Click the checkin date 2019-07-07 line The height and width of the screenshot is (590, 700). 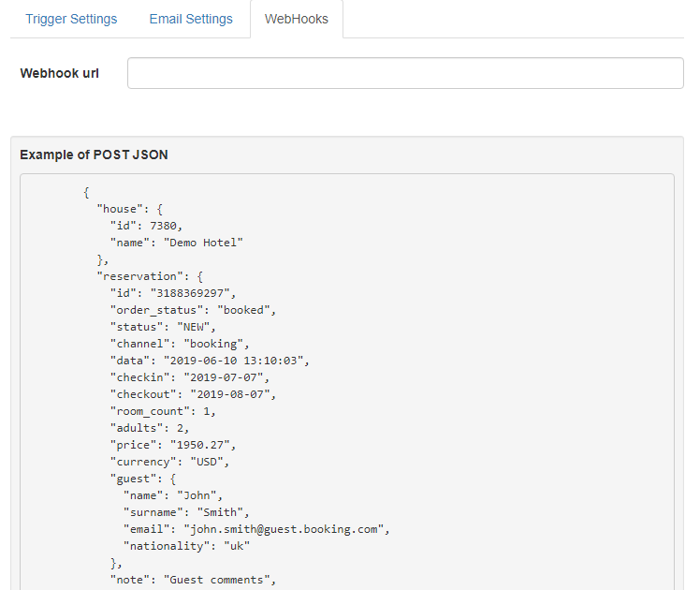(190, 377)
